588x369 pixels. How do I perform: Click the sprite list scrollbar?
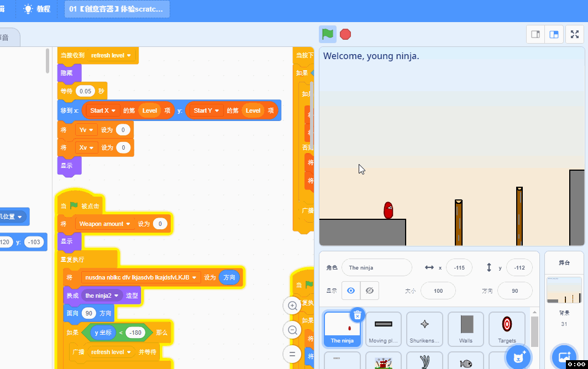(534, 331)
